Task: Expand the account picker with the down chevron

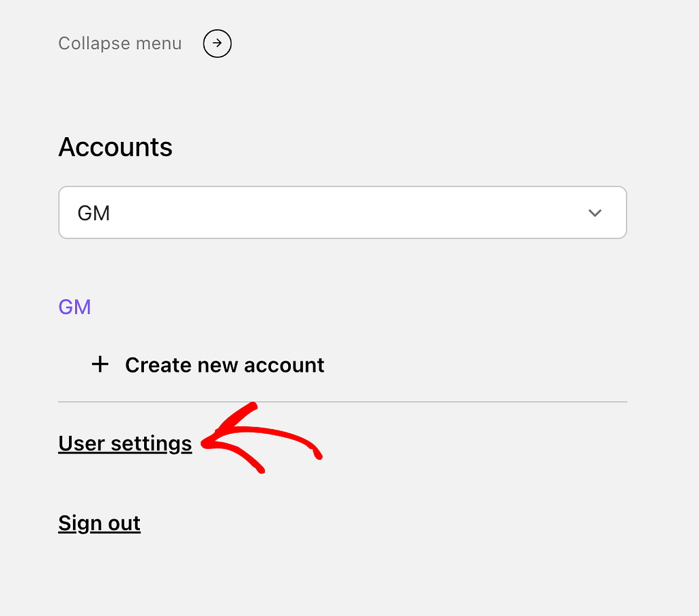Action: pyautogui.click(x=595, y=213)
